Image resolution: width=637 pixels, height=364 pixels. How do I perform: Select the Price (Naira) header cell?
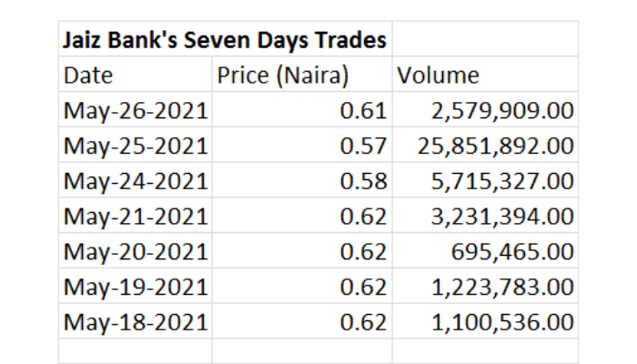(301, 76)
